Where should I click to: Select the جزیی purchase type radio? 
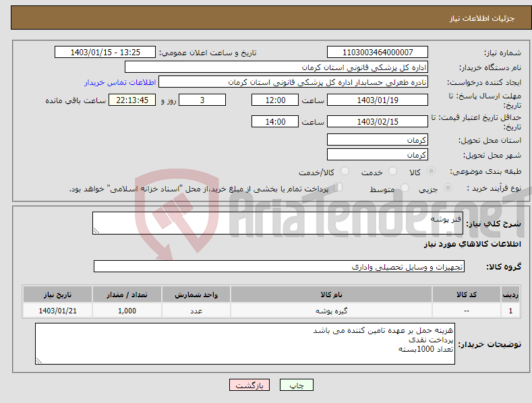click(x=448, y=187)
